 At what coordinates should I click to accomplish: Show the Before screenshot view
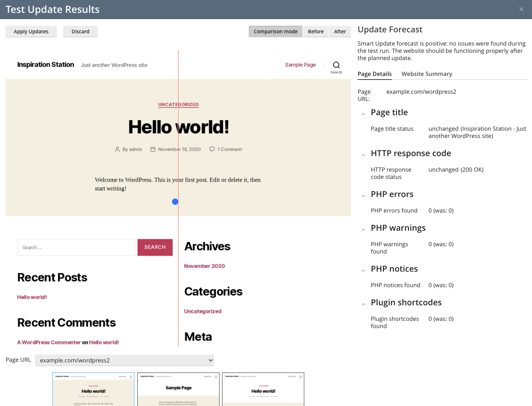tap(316, 32)
